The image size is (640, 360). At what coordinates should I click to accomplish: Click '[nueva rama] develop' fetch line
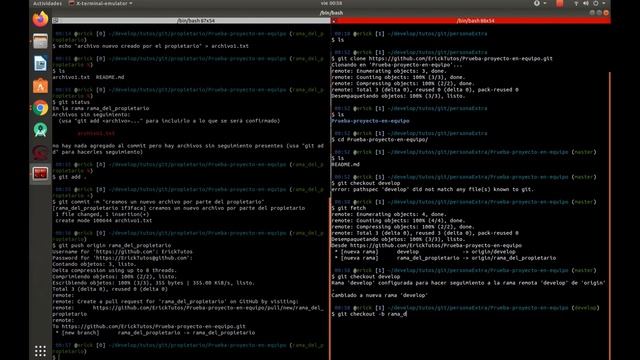(x=425, y=252)
